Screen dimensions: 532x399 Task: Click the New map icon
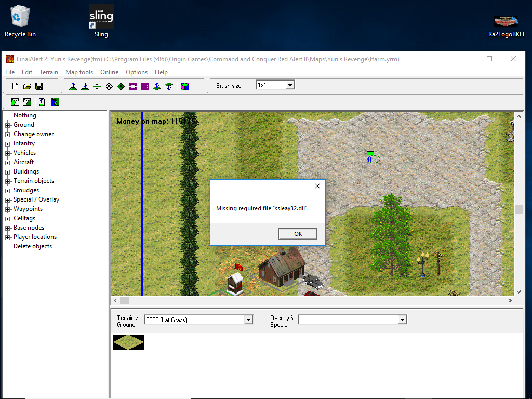[15, 86]
